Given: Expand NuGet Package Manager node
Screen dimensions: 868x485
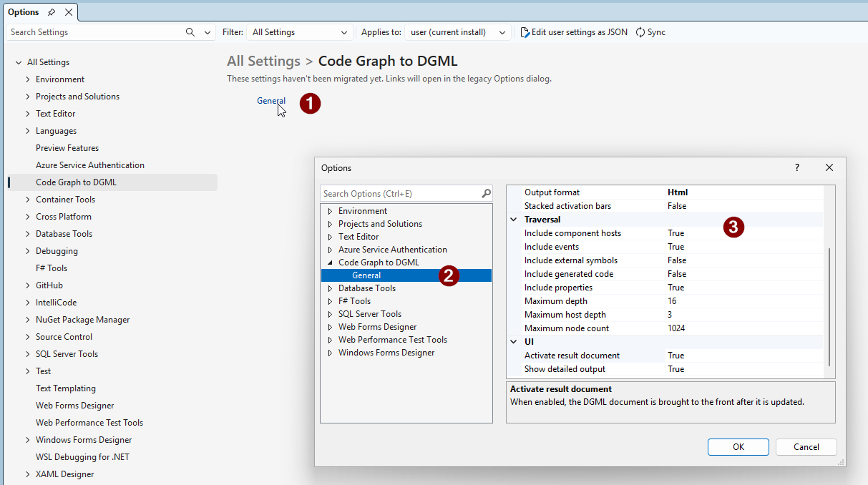Looking at the screenshot, I should coord(28,320).
